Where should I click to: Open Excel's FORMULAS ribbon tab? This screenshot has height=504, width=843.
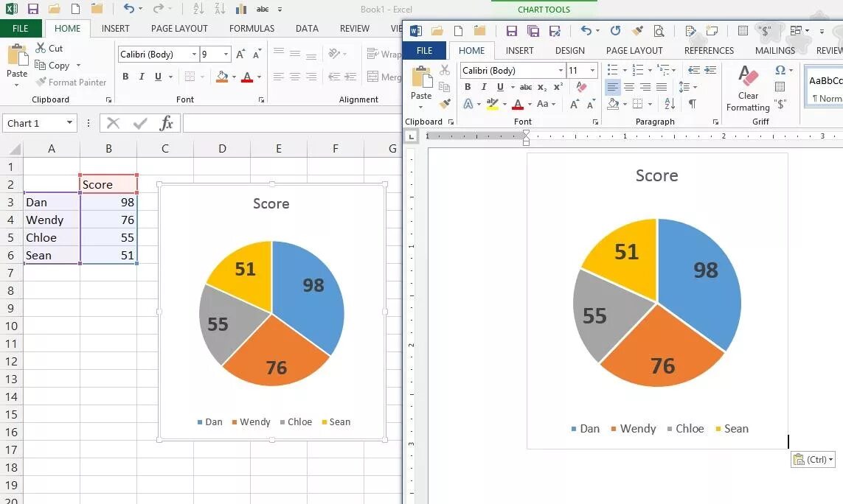pos(251,29)
